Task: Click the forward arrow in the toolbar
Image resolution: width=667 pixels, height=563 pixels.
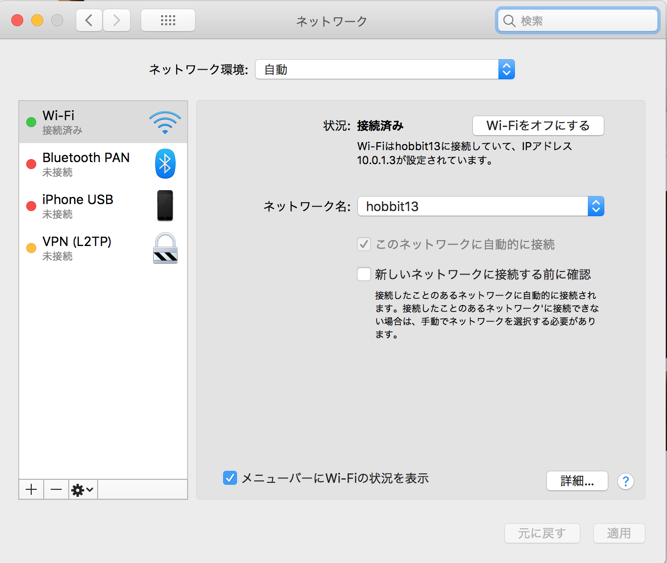Action: (117, 20)
